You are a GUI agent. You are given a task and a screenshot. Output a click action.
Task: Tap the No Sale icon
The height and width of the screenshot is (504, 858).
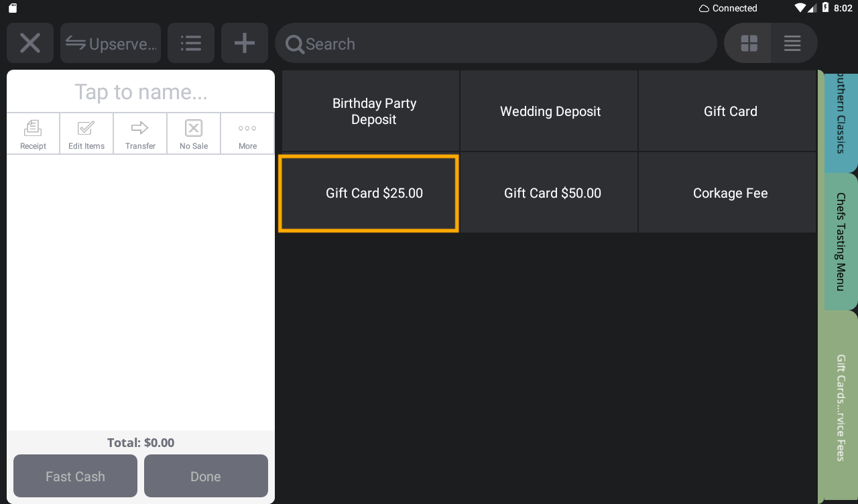pyautogui.click(x=193, y=133)
